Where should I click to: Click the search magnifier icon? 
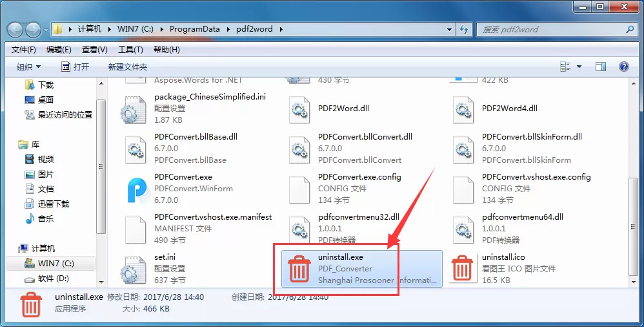(630, 30)
